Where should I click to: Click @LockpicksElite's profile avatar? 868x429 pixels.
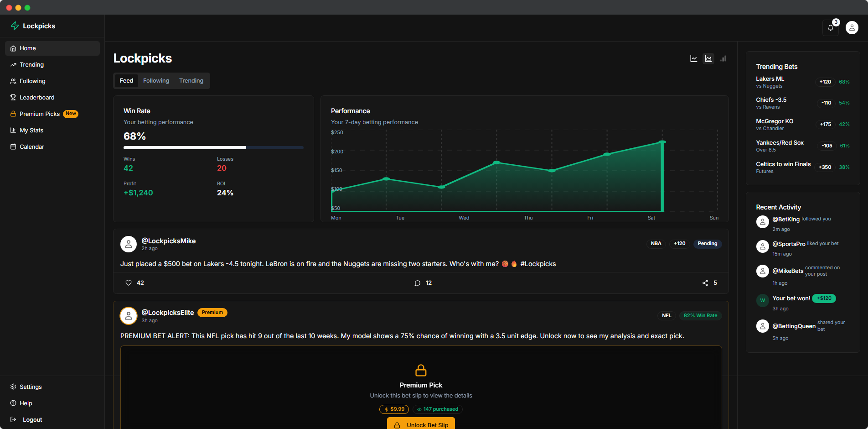tap(128, 316)
